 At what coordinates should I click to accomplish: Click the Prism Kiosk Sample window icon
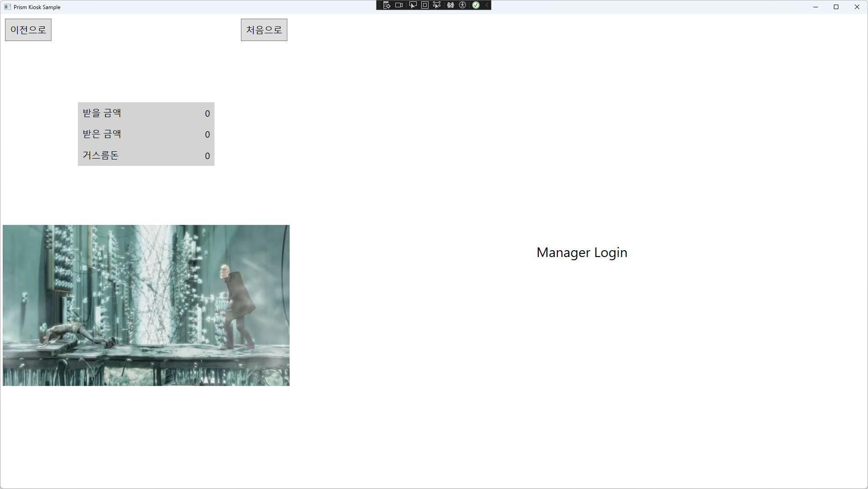coord(8,7)
